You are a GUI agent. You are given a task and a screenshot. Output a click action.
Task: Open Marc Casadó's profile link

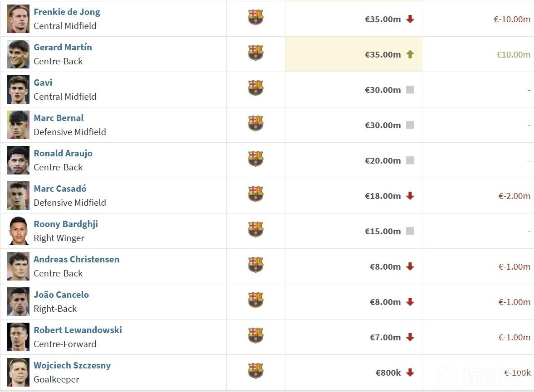click(x=60, y=189)
